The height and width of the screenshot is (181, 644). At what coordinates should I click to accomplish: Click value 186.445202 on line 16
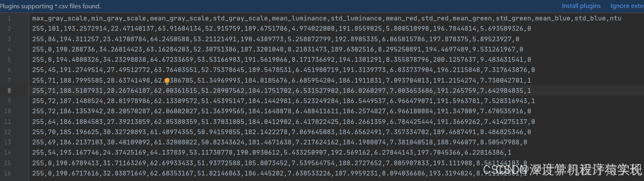pyautogui.click(x=264, y=173)
